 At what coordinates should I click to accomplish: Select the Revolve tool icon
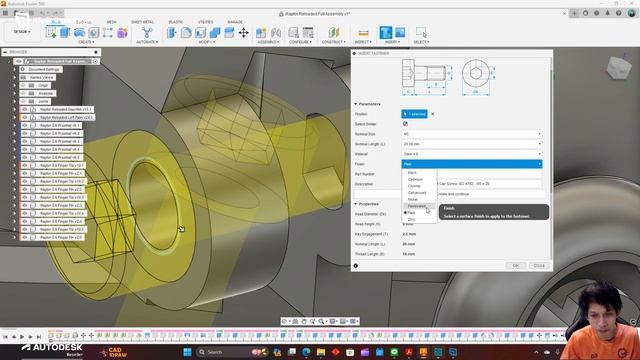click(79, 33)
